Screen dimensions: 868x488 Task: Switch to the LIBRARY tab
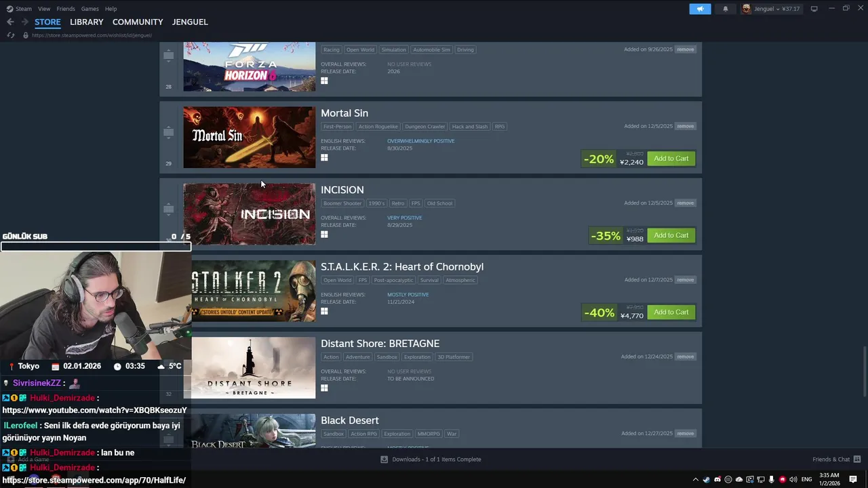pyautogui.click(x=87, y=22)
